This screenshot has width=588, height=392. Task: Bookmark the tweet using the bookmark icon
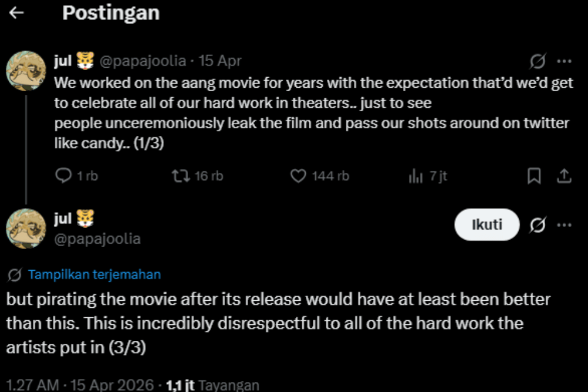tap(533, 175)
